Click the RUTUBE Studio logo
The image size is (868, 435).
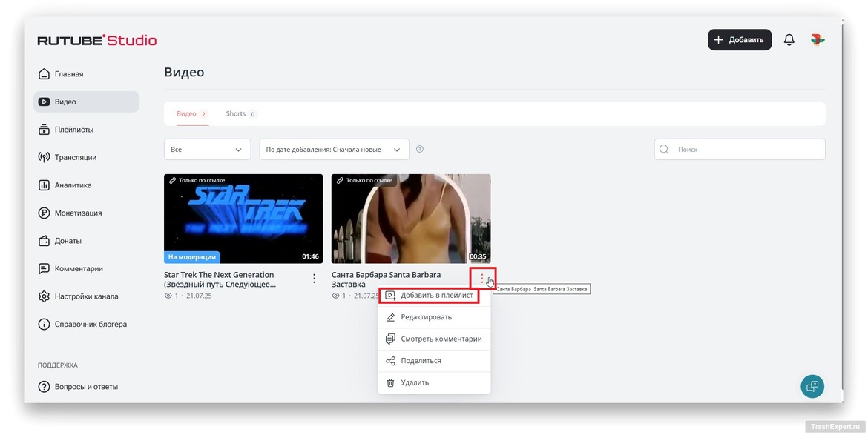97,41
